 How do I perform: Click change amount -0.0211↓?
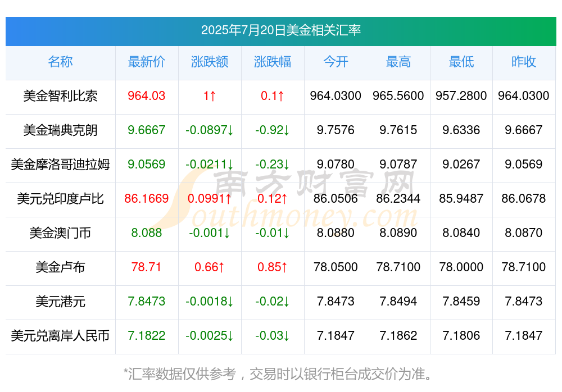[x=210, y=164]
